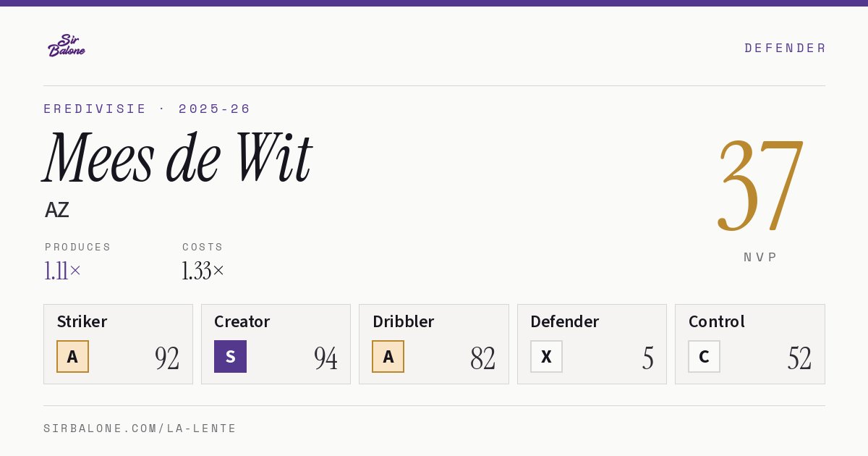Select the purple S badge under Creator
Image resolution: width=868 pixels, height=456 pixels.
pos(230,356)
